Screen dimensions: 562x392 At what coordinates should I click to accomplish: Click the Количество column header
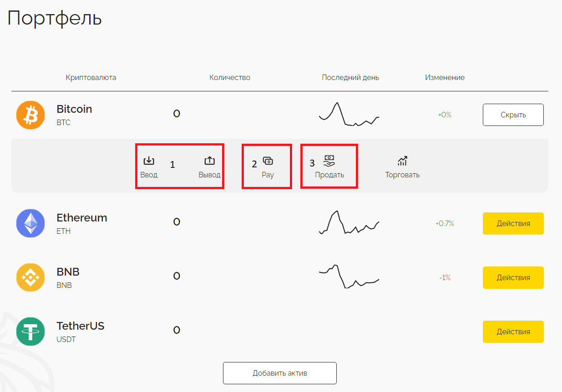tap(230, 77)
